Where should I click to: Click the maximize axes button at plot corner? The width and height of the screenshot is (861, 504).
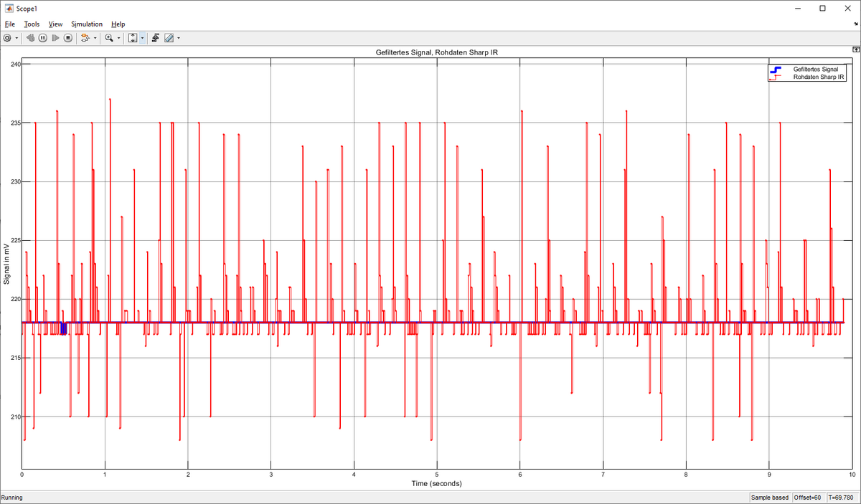855,49
